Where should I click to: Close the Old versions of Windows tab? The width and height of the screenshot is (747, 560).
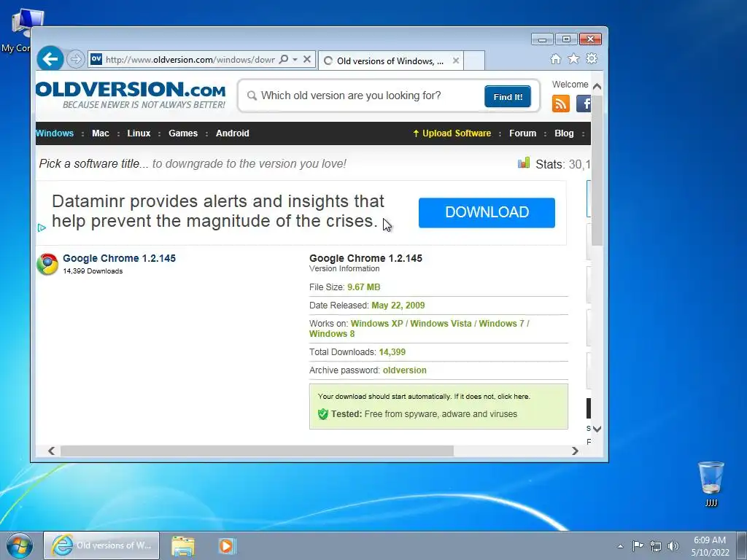pyautogui.click(x=456, y=61)
